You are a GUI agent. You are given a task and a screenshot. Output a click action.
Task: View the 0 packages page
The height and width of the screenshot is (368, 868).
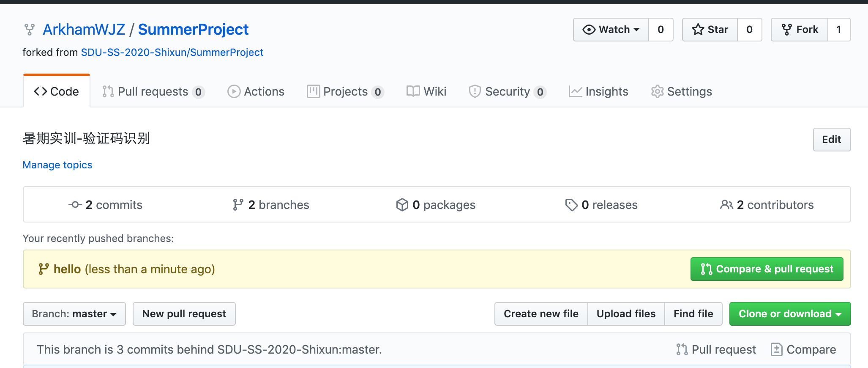point(436,205)
